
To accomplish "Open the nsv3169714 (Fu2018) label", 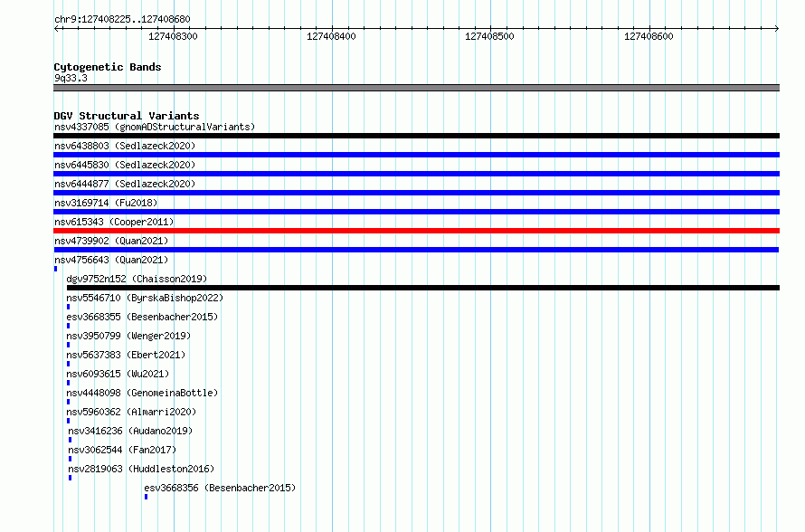I will (106, 203).
